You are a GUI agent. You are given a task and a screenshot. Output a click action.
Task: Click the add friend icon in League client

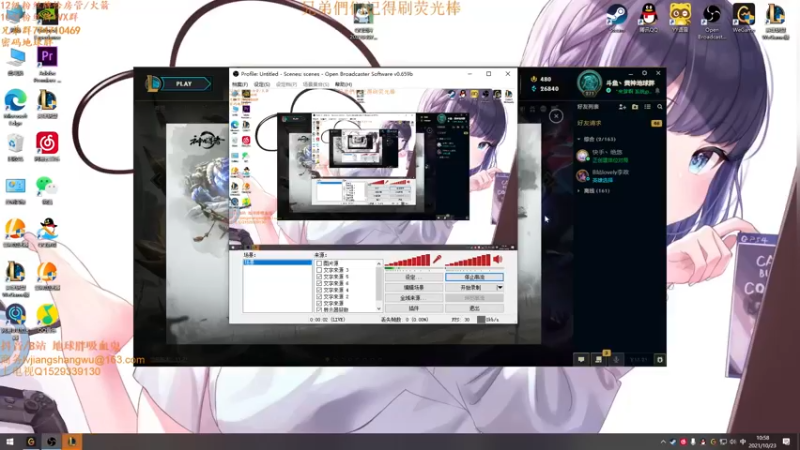click(622, 107)
